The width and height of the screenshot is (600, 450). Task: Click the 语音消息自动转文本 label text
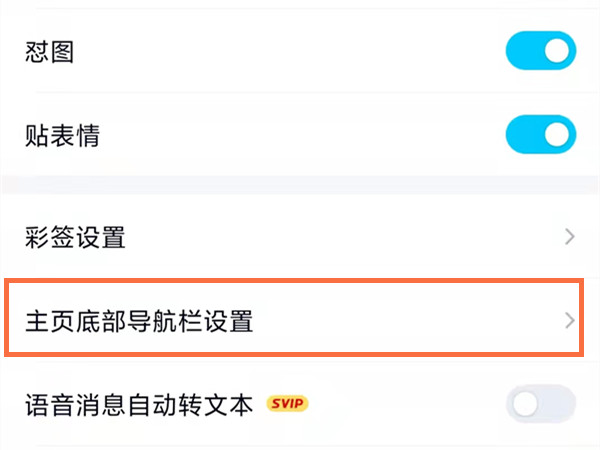[139, 404]
